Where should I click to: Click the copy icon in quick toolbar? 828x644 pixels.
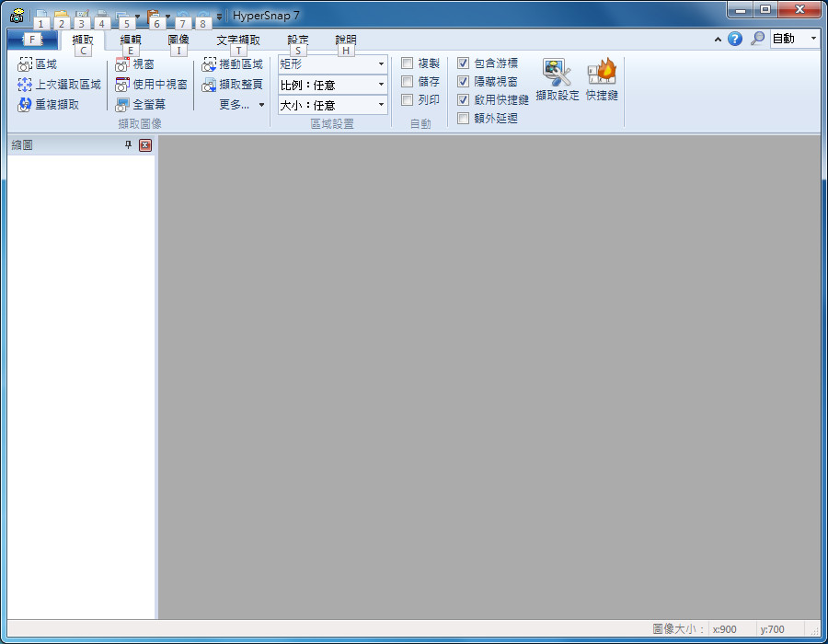pyautogui.click(x=122, y=15)
